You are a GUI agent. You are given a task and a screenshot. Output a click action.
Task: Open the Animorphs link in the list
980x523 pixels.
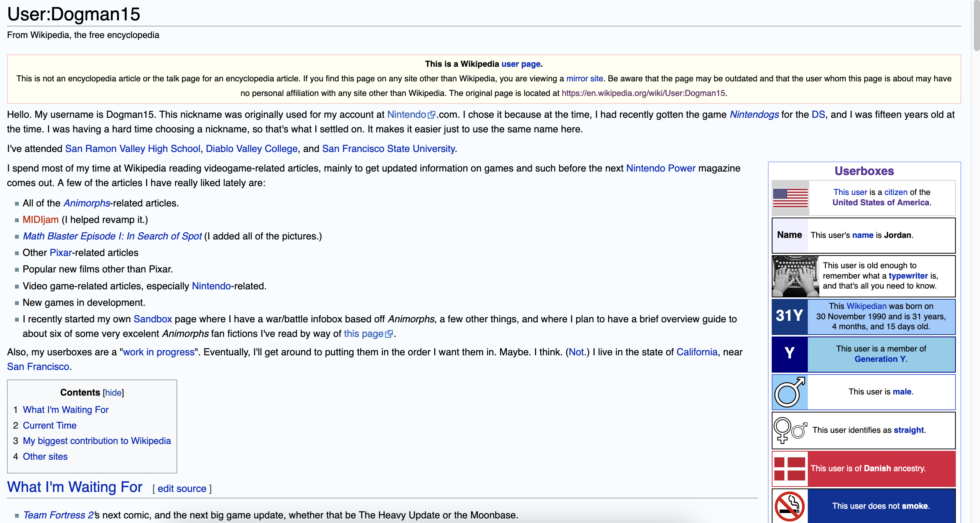(x=87, y=203)
